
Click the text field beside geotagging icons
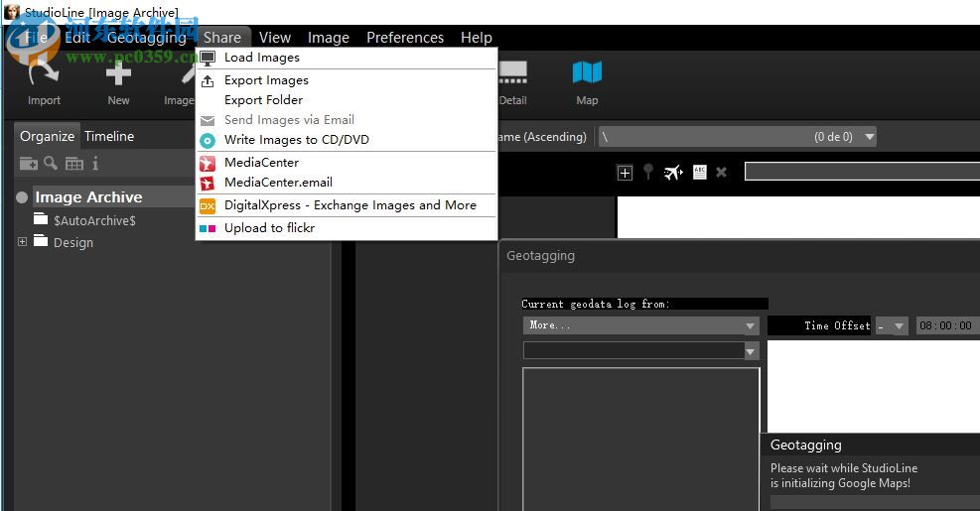863,172
